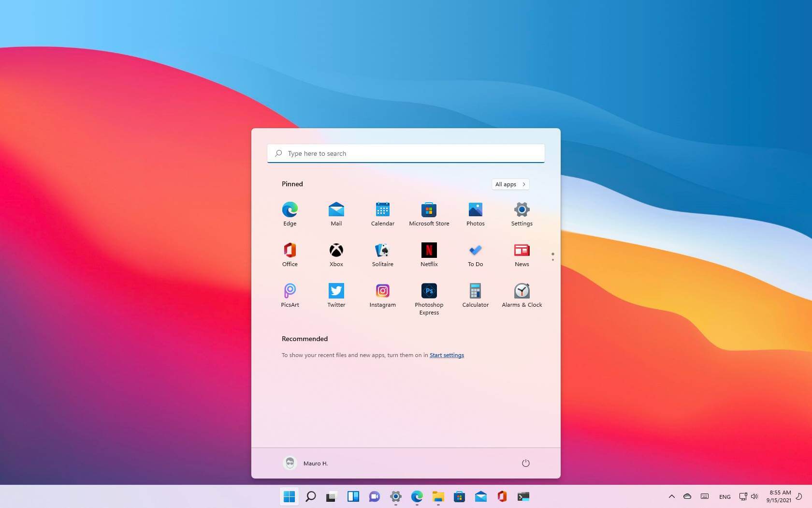Show hidden system tray icons
The image size is (812, 508).
pyautogui.click(x=672, y=496)
